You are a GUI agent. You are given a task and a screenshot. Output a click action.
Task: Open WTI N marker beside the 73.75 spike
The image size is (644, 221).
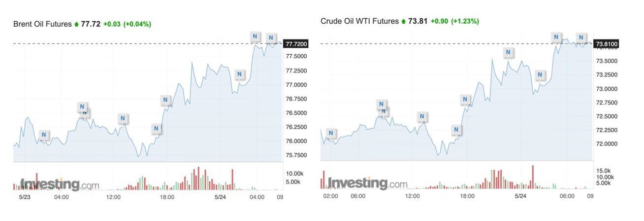[508, 52]
